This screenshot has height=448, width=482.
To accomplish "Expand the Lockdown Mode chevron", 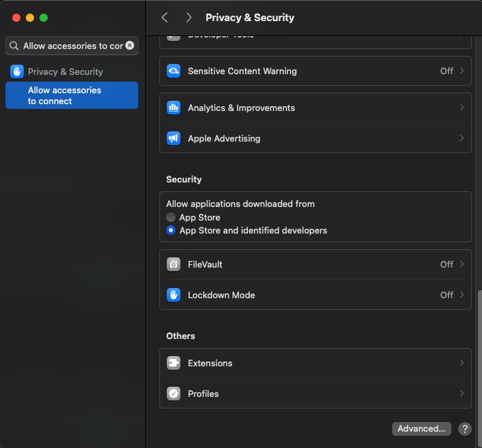I will pyautogui.click(x=462, y=295).
